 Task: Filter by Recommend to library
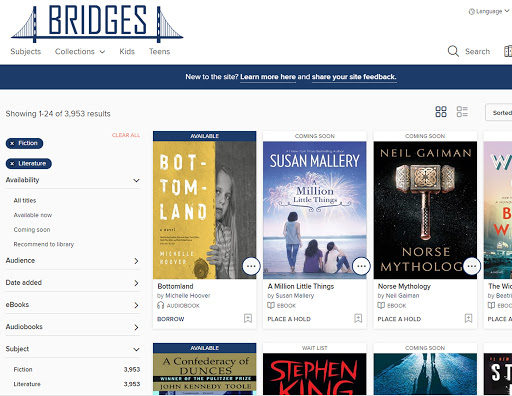coord(44,244)
